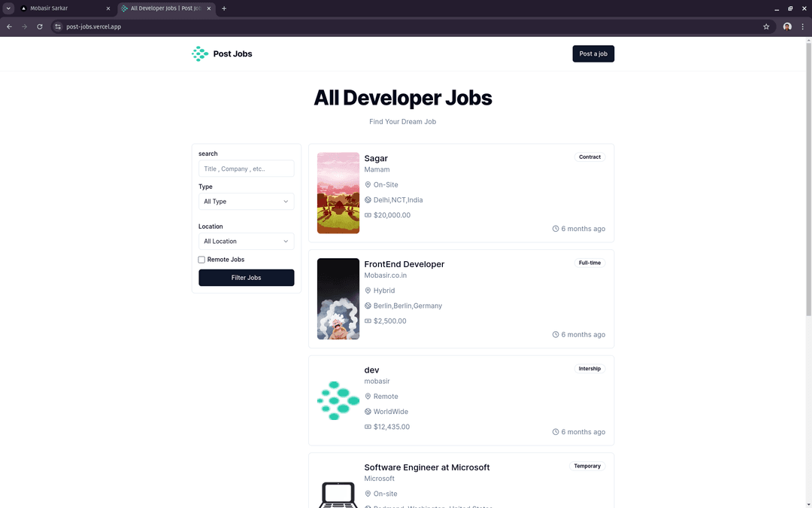Click the Post a job button
Image resolution: width=812 pixels, height=508 pixels.
(593, 54)
